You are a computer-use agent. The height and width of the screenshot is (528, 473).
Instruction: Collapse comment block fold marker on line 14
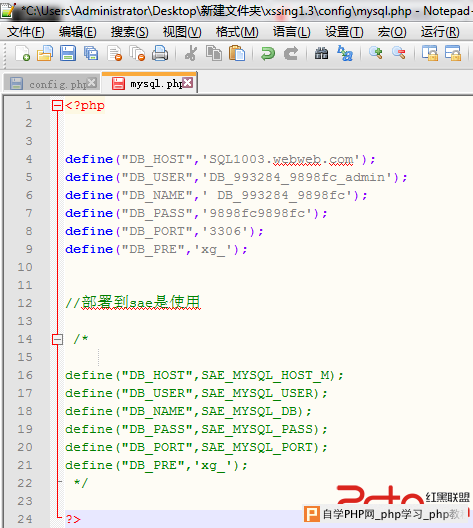click(x=57, y=339)
